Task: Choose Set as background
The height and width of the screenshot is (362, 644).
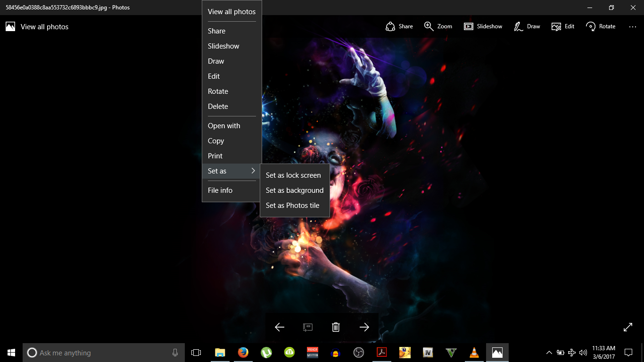Action: click(295, 190)
